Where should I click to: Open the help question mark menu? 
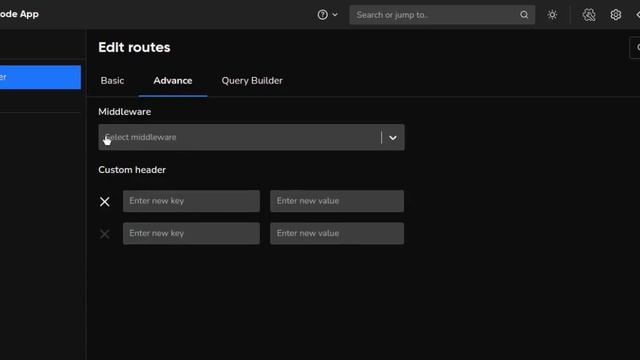coord(322,15)
